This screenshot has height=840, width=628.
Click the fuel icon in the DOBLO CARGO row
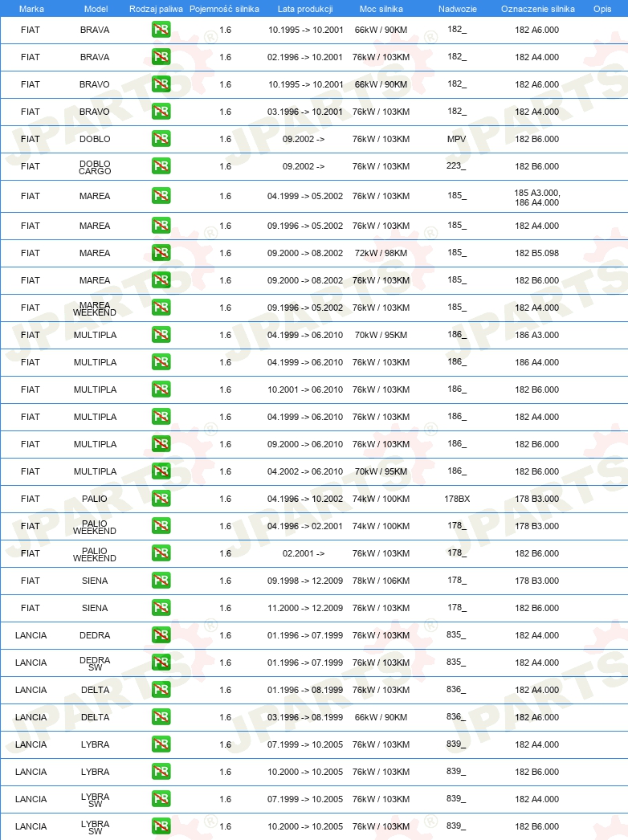[x=161, y=166]
